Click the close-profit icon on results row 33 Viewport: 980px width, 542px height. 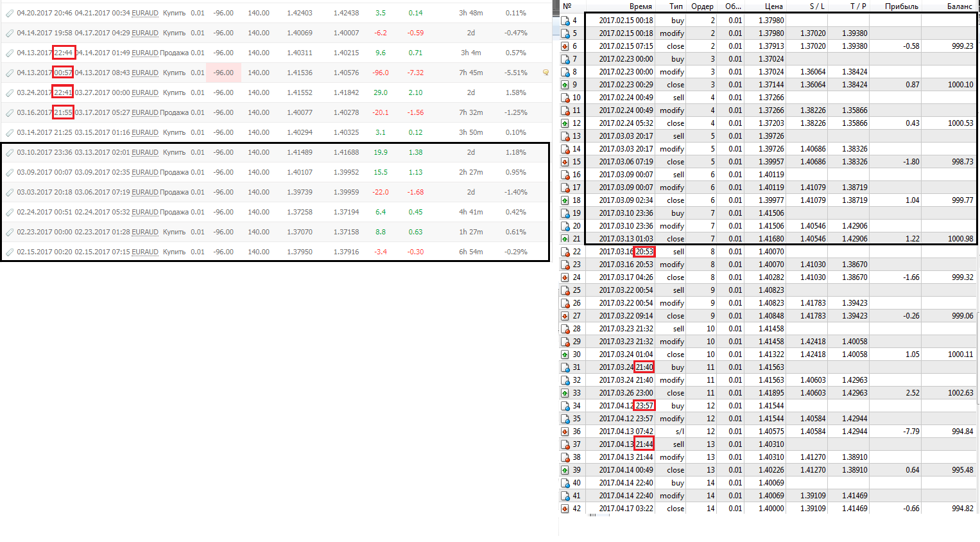click(565, 393)
